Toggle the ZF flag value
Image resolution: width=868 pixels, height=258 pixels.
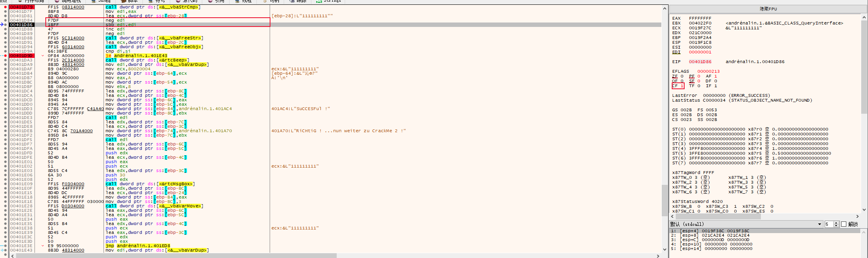click(x=682, y=76)
